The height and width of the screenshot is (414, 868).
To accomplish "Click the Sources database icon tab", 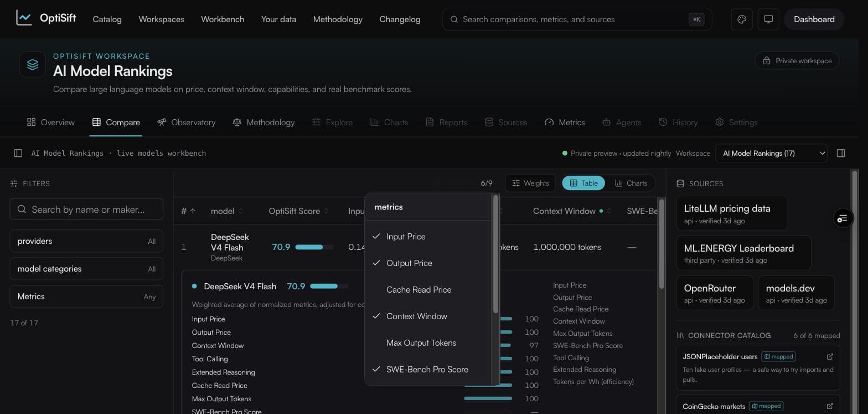I will (x=489, y=122).
